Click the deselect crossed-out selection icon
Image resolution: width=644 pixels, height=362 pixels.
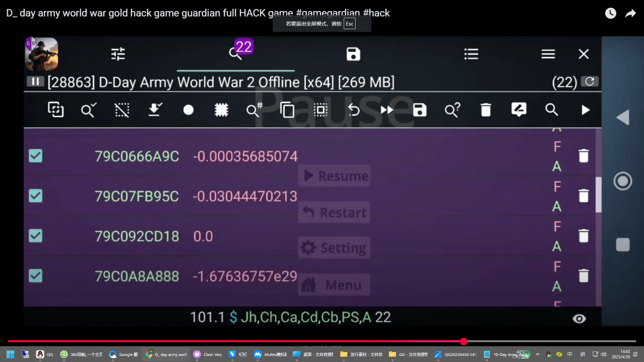[x=122, y=110]
